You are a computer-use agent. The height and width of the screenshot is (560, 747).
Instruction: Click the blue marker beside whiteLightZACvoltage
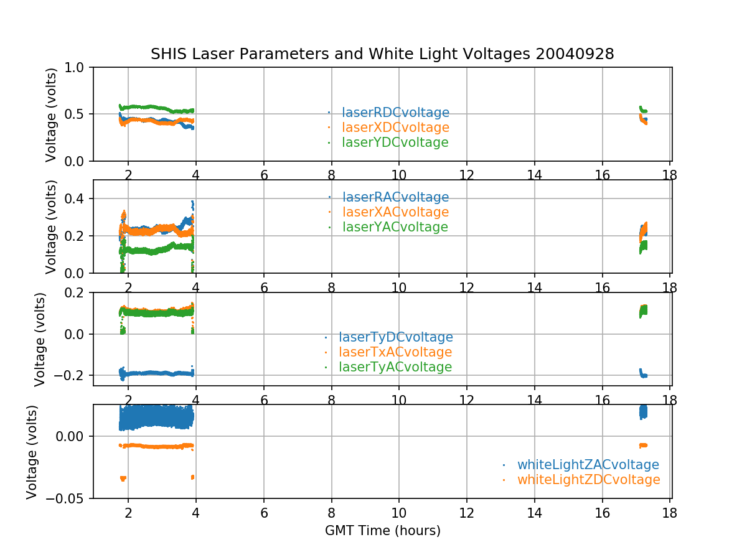pos(504,465)
